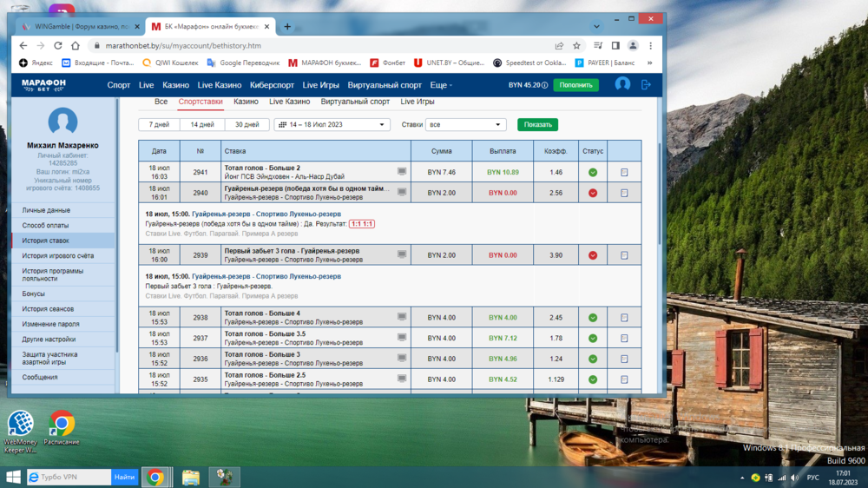Screen dimensions: 868x488
Task: Click the monitor icon in bet 2938 row
Action: coord(402,317)
